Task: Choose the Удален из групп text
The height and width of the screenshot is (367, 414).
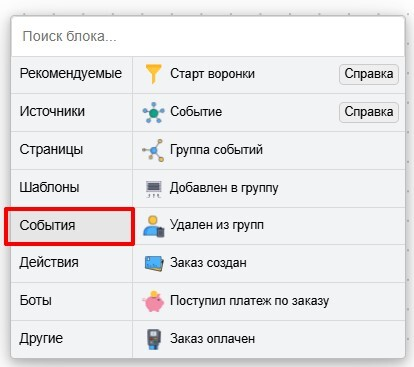Action: (x=217, y=225)
